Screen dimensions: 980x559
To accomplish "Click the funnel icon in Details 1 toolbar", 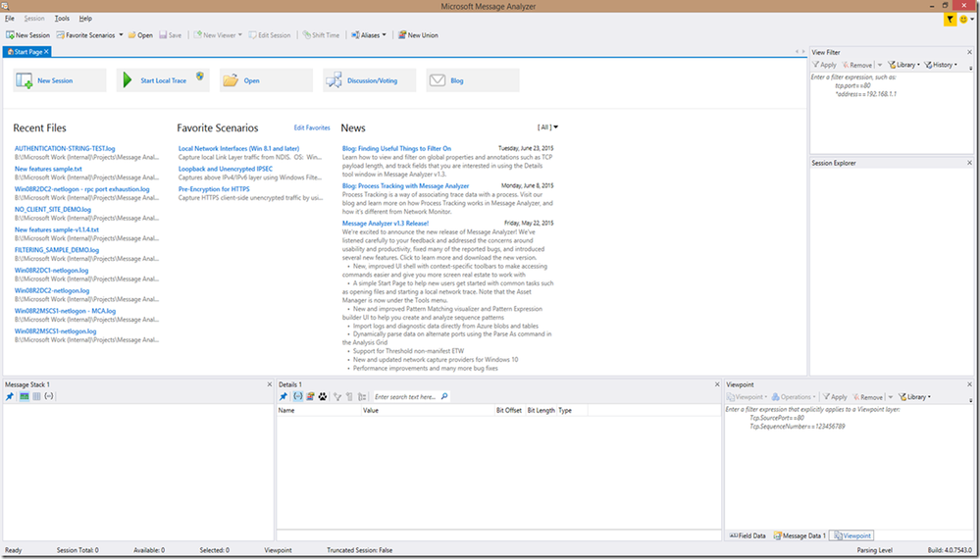I will (337, 396).
